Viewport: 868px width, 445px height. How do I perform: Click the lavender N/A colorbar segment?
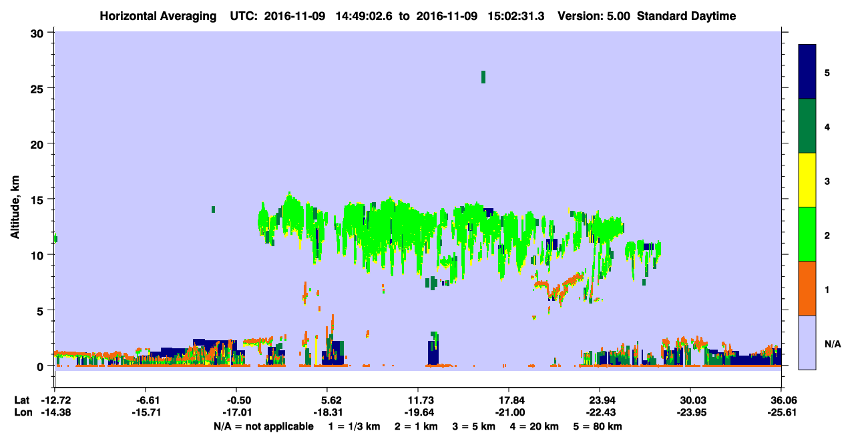coord(807,342)
